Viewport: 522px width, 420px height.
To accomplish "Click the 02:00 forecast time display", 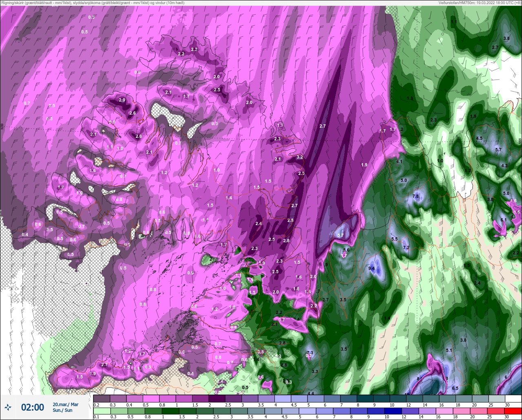I will tap(33, 407).
